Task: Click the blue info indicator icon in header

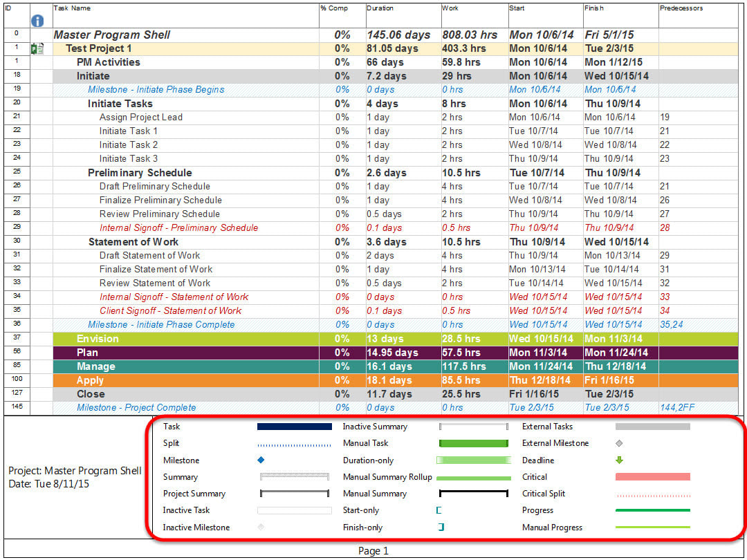Action: point(37,21)
